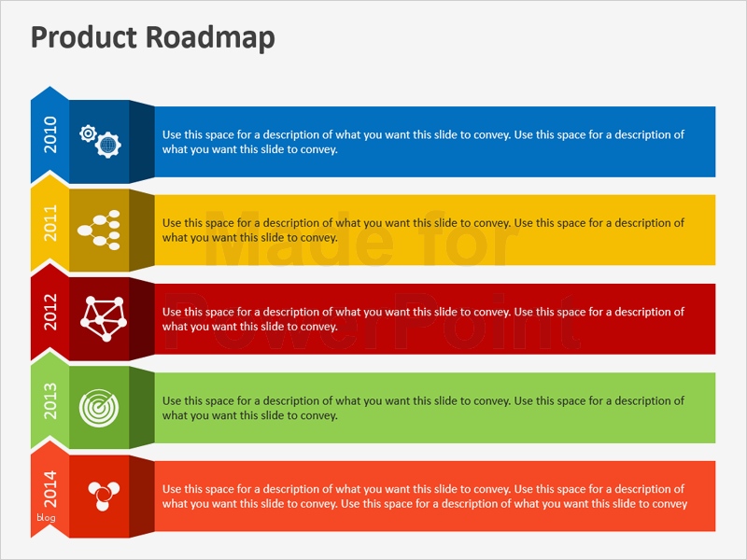Click the 2013 year arrow label
747x560 pixels.
(x=50, y=400)
